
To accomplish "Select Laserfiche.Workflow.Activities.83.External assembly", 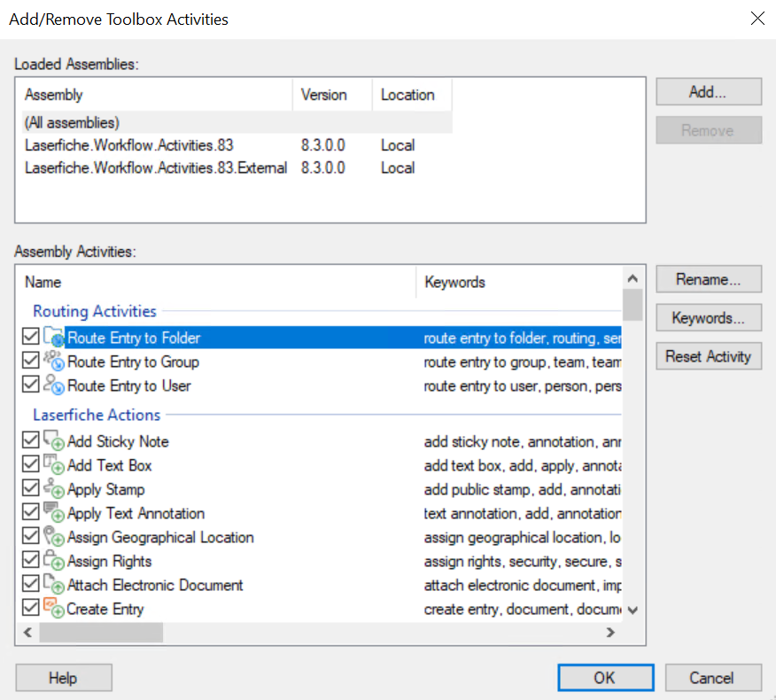I will [156, 168].
